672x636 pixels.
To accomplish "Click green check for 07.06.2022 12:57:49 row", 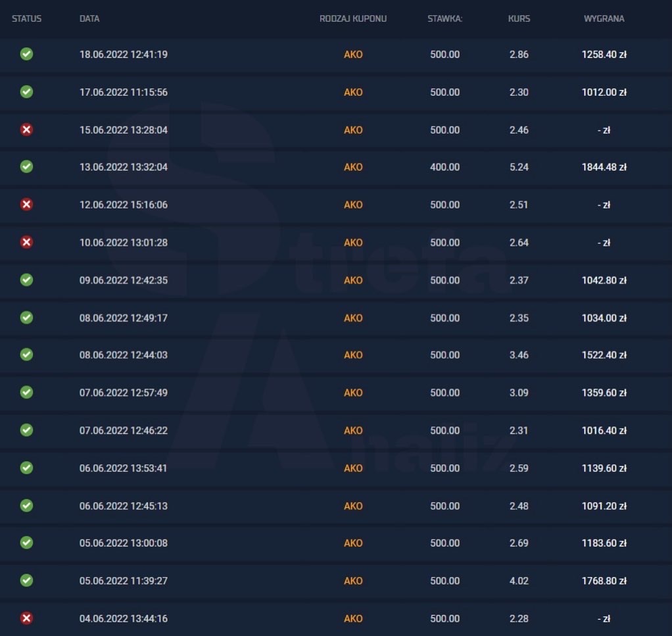I will click(x=26, y=393).
